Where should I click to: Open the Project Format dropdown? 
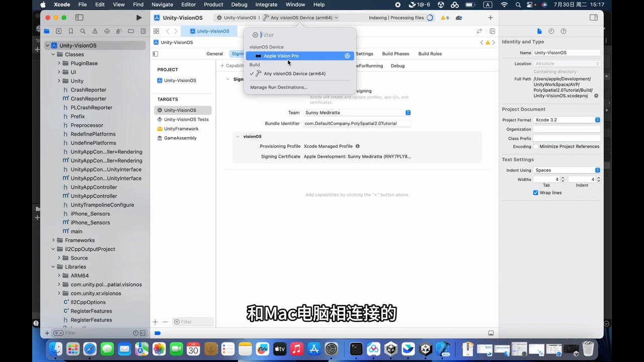pyautogui.click(x=567, y=120)
